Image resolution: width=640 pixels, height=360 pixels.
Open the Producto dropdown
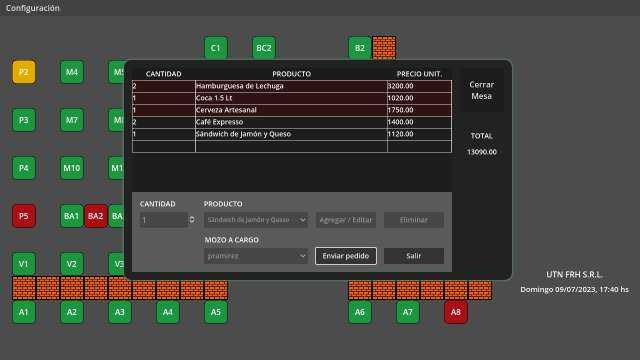coord(256,220)
